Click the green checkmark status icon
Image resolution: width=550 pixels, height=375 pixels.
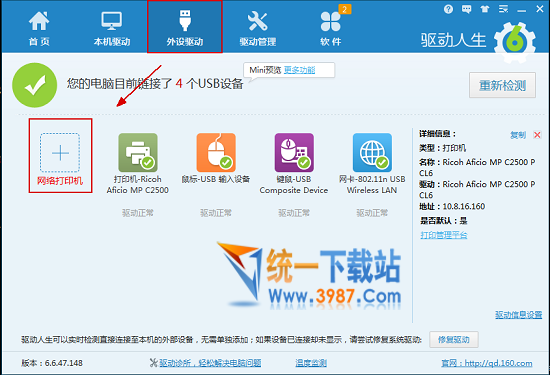[x=34, y=85]
